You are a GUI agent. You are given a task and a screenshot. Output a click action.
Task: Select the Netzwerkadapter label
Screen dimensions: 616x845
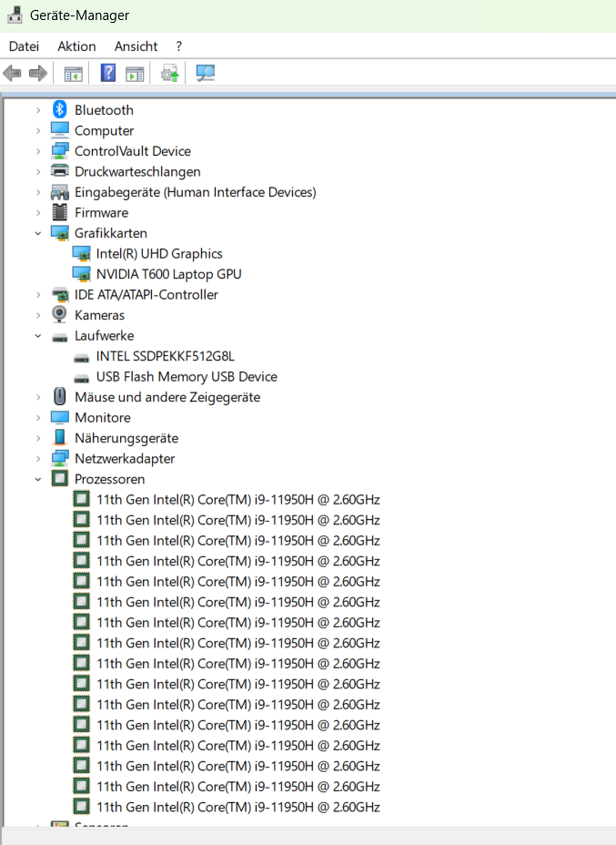click(125, 458)
